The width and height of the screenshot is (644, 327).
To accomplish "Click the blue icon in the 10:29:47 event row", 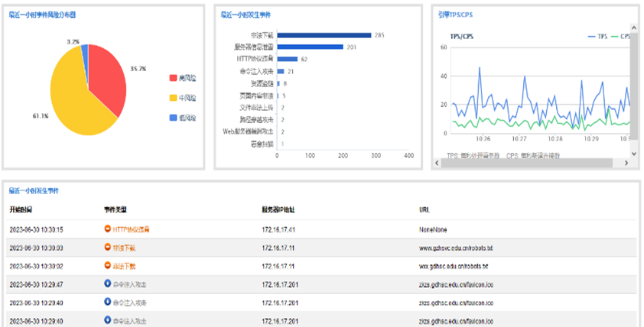I will coord(108,283).
